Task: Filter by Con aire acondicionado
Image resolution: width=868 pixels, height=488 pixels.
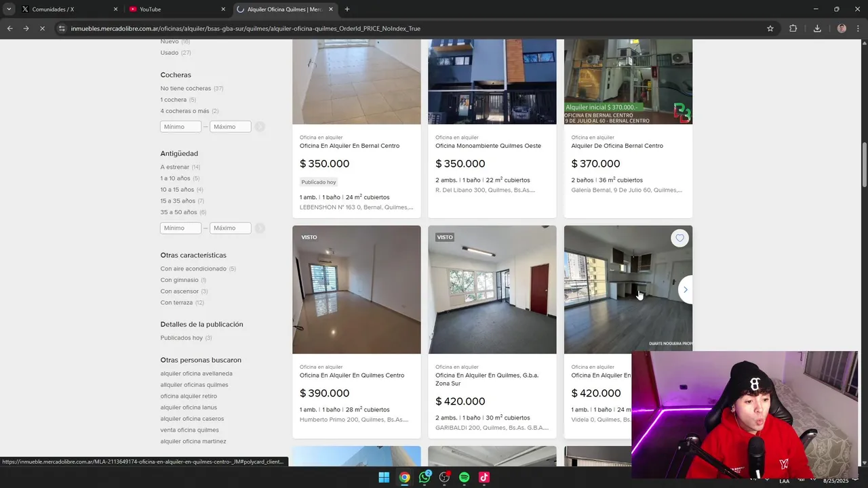Action: (198, 268)
